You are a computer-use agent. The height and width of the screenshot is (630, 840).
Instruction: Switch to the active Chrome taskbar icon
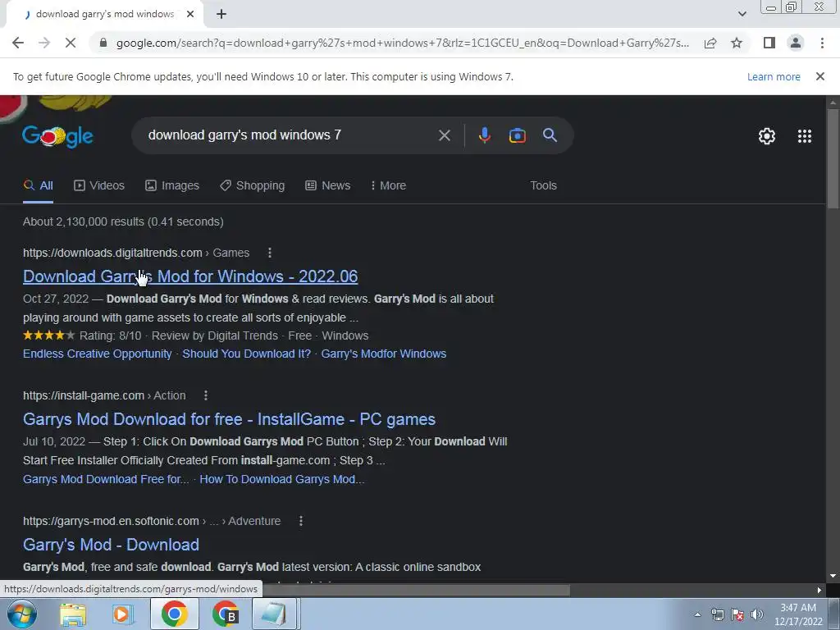pyautogui.click(x=174, y=614)
